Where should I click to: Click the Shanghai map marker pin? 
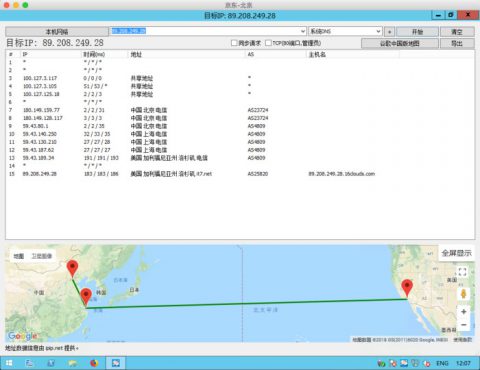pos(86,296)
